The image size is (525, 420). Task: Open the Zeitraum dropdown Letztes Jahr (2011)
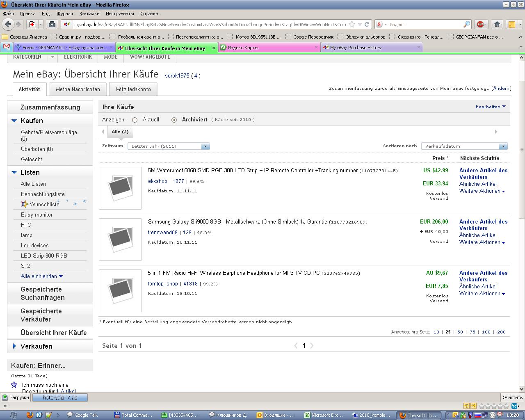(x=169, y=146)
